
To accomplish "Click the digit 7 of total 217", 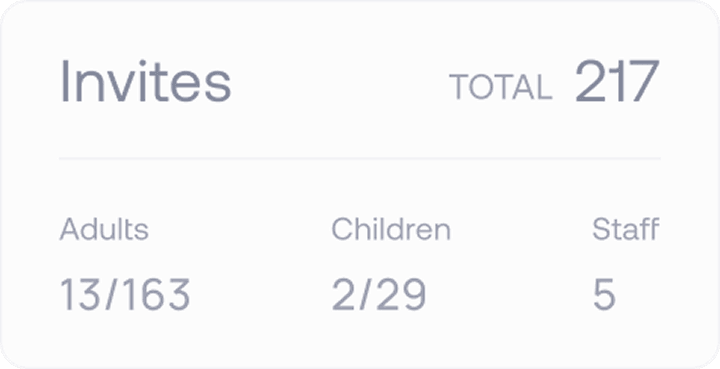I will coord(643,81).
